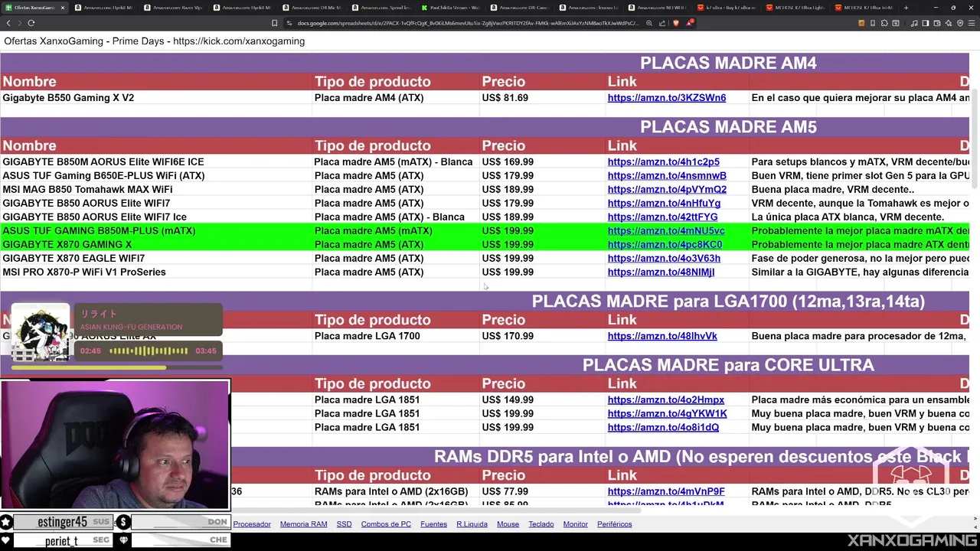This screenshot has width=980, height=551.
Task: Open link https://amzn.to/4pVYmQ2
Action: pos(667,190)
